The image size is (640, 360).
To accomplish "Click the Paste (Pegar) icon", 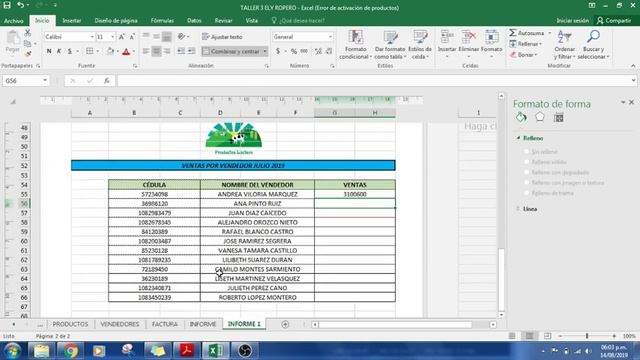I will pyautogui.click(x=13, y=38).
